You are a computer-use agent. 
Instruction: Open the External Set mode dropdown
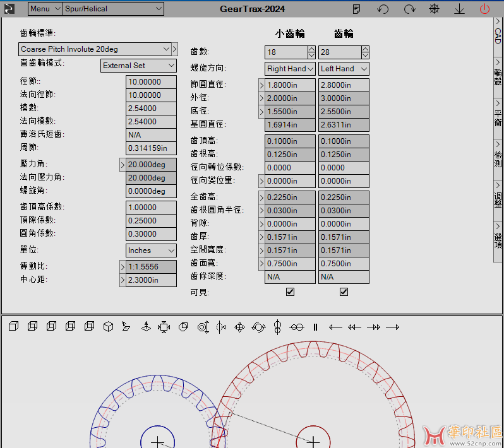(138, 66)
